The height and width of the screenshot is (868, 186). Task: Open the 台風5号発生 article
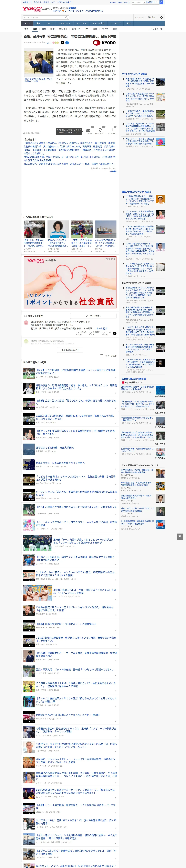pos(60,463)
